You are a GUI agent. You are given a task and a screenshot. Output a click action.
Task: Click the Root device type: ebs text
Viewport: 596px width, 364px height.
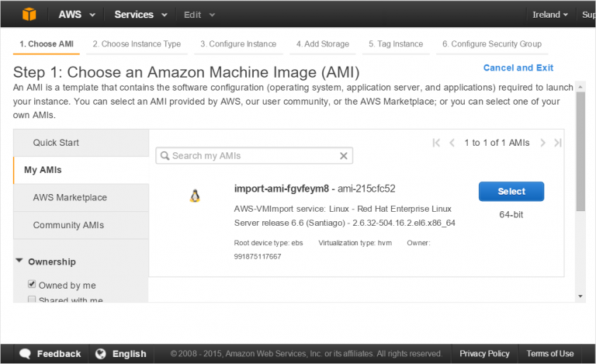click(269, 243)
